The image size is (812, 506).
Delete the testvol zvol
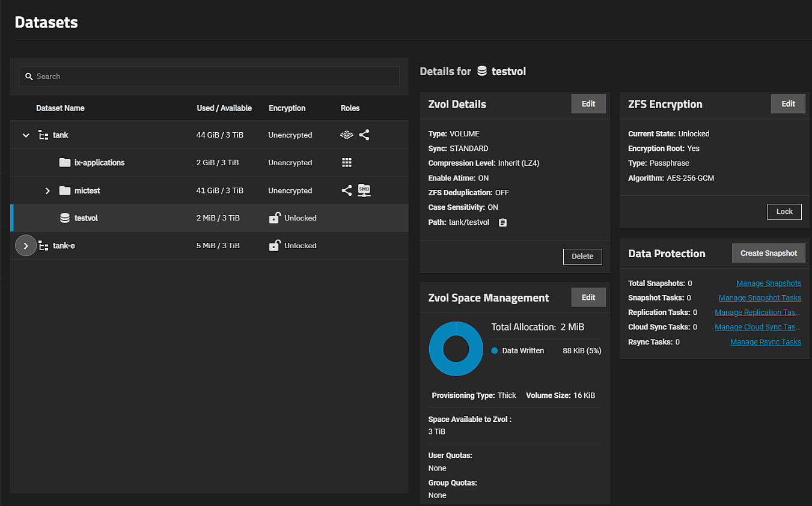click(x=582, y=257)
